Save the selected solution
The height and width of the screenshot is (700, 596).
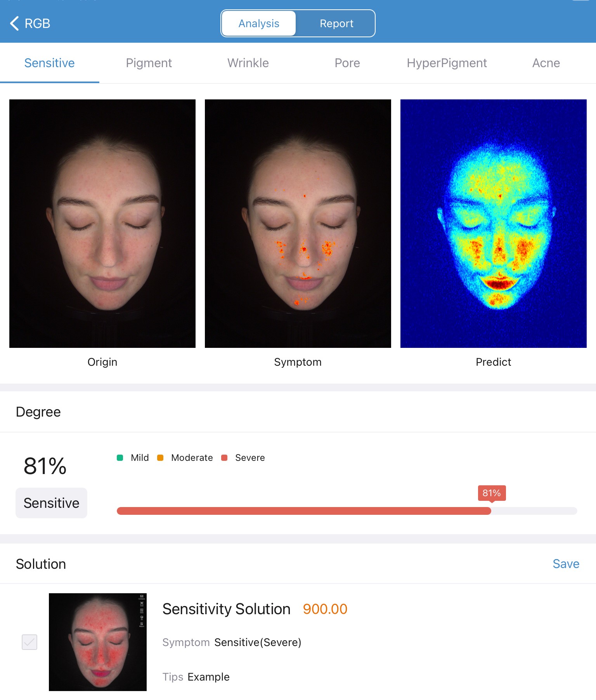[566, 564]
